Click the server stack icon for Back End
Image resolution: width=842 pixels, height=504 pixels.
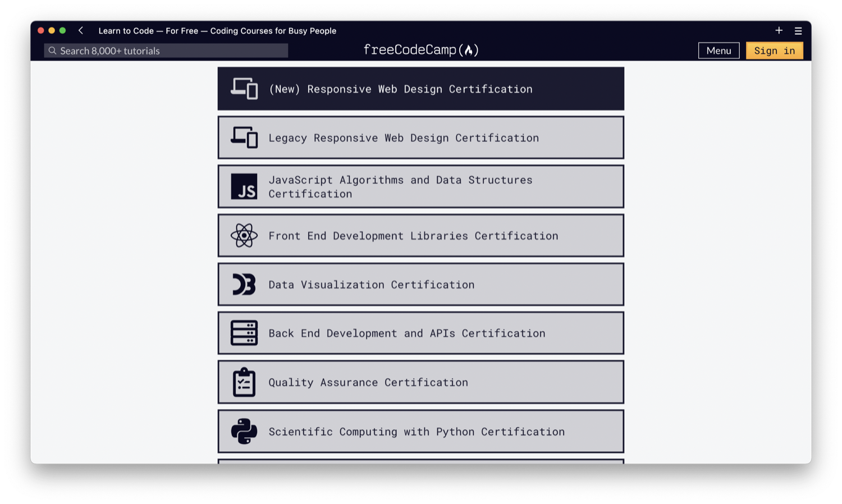(244, 333)
